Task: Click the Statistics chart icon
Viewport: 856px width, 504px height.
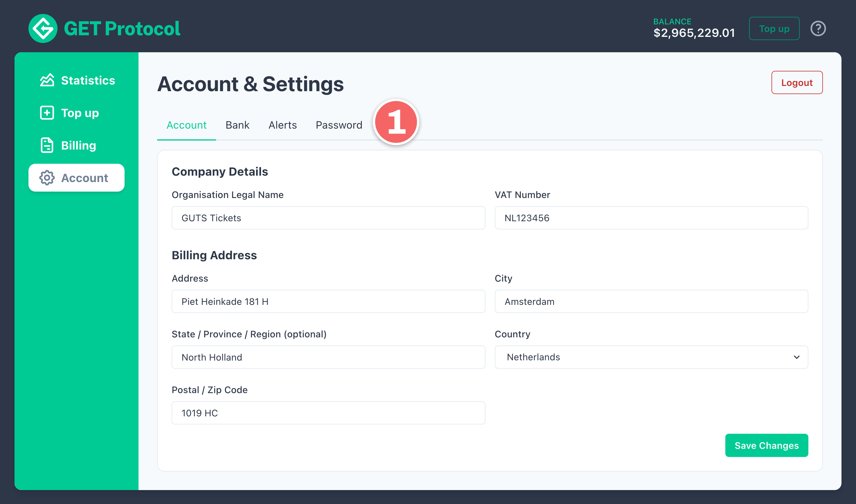Action: [x=47, y=80]
